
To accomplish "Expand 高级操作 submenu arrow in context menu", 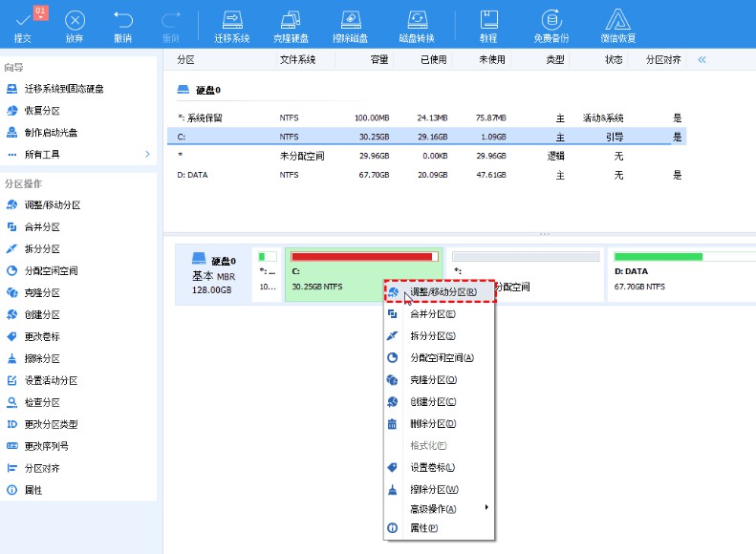I will pyautogui.click(x=486, y=507).
